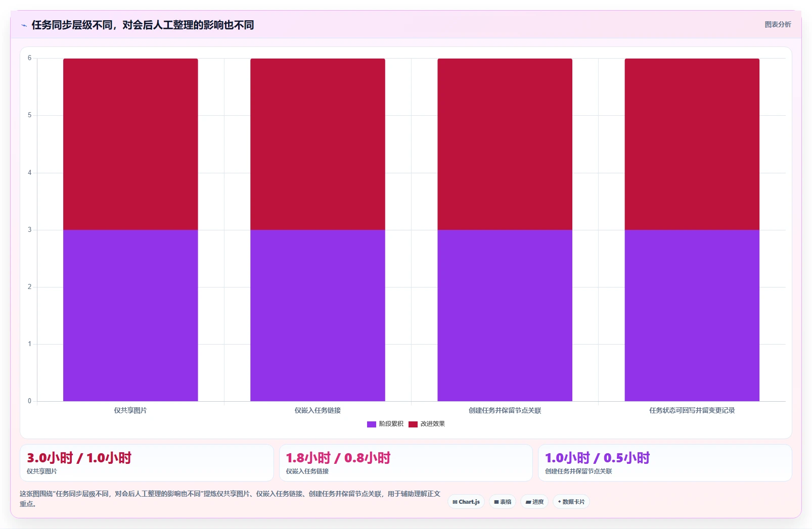Click the icon before the card title
812x529 pixels.
(x=24, y=25)
